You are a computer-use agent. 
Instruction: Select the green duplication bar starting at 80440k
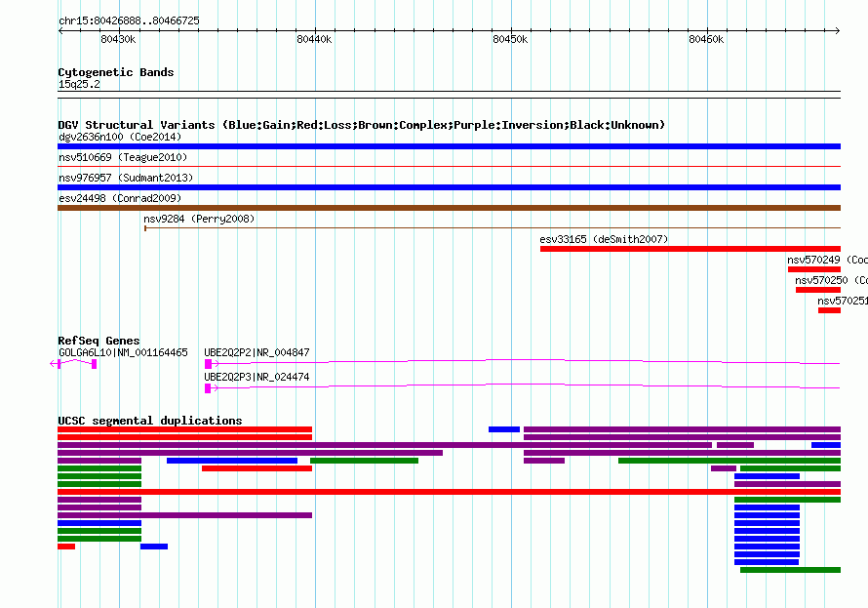[x=364, y=461]
